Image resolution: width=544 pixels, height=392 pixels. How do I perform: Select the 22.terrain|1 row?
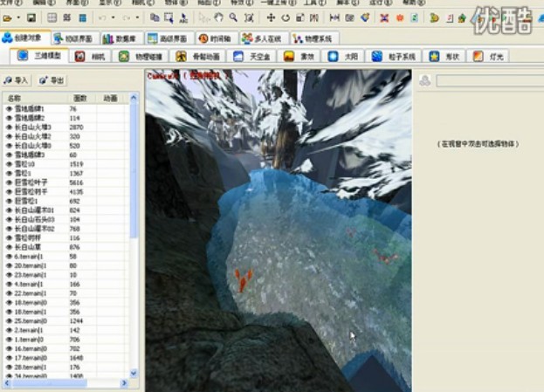tap(66, 293)
